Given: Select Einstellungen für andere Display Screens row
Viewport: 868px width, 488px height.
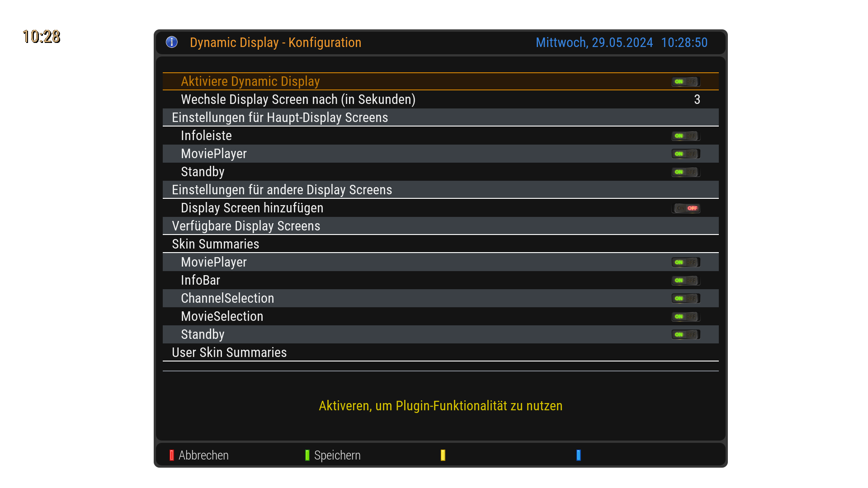Looking at the screenshot, I should point(282,190).
